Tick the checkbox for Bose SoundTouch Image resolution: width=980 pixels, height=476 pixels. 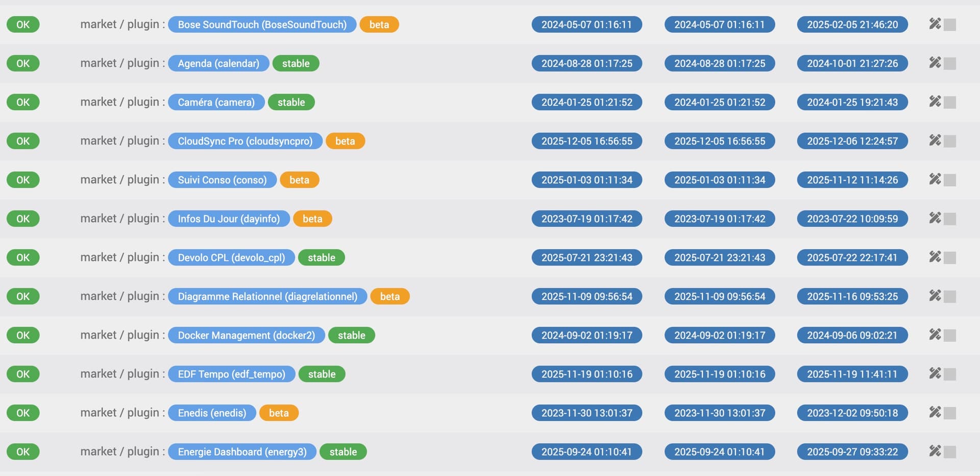pos(950,25)
